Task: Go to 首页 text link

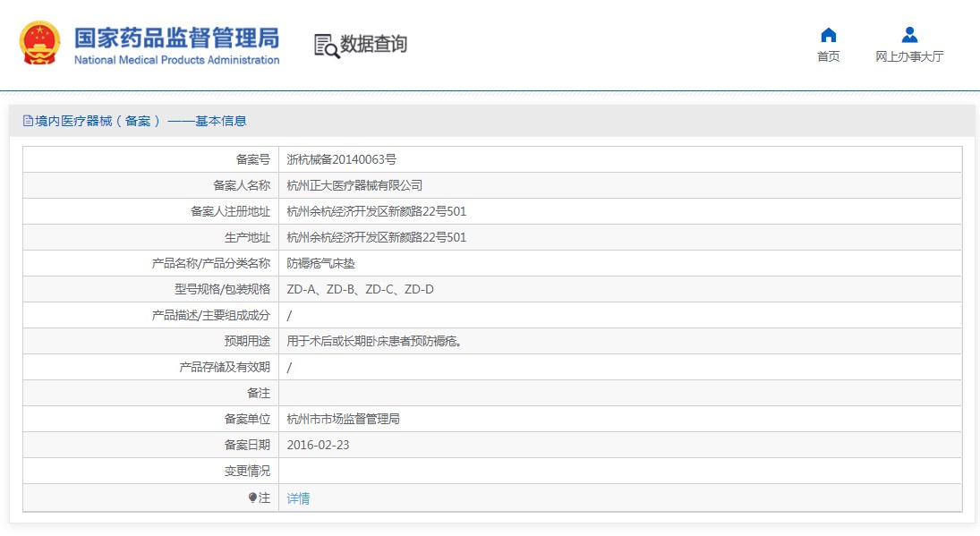Action: tap(828, 57)
